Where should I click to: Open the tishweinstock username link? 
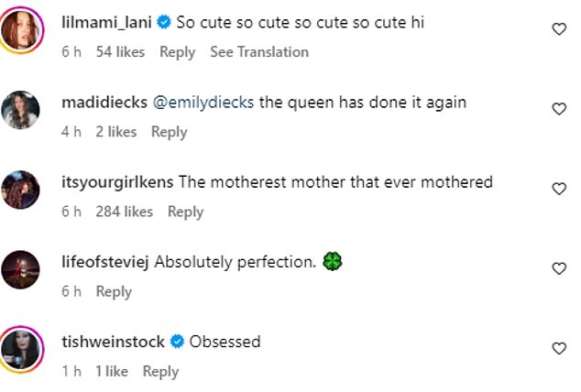tap(113, 342)
